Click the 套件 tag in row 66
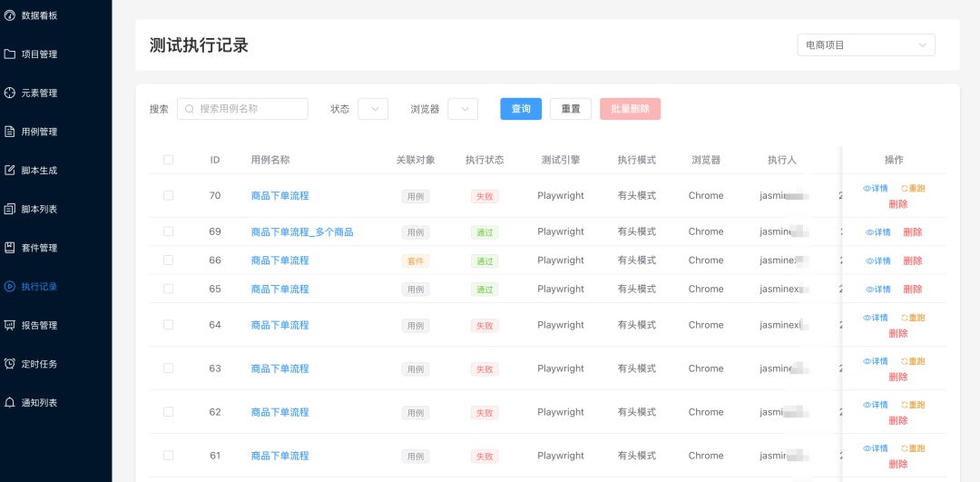The image size is (980, 482). tap(416, 261)
